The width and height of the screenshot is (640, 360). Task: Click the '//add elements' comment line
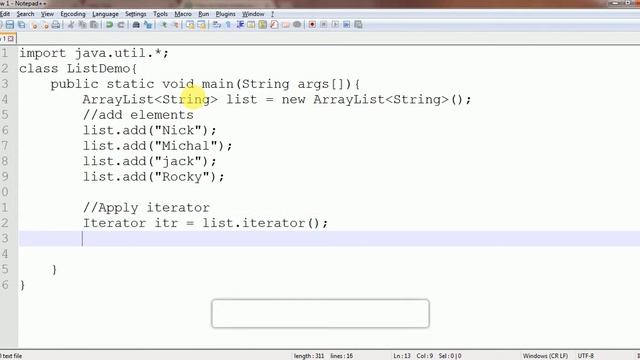click(138, 115)
